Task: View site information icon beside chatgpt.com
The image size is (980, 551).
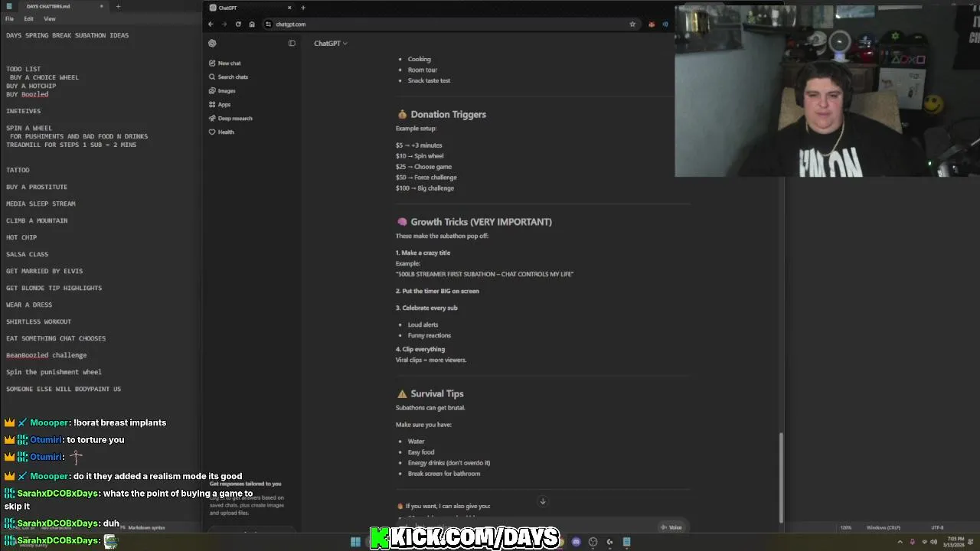Action: click(268, 24)
